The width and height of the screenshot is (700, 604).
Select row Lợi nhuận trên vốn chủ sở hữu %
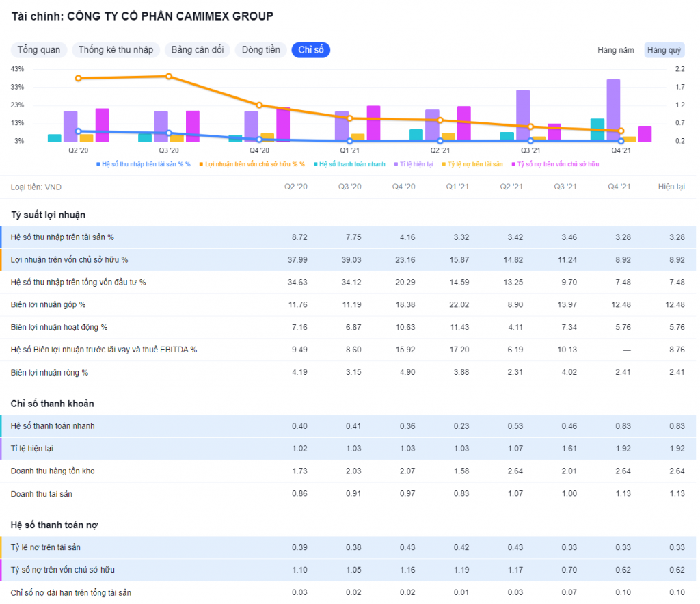point(348,259)
